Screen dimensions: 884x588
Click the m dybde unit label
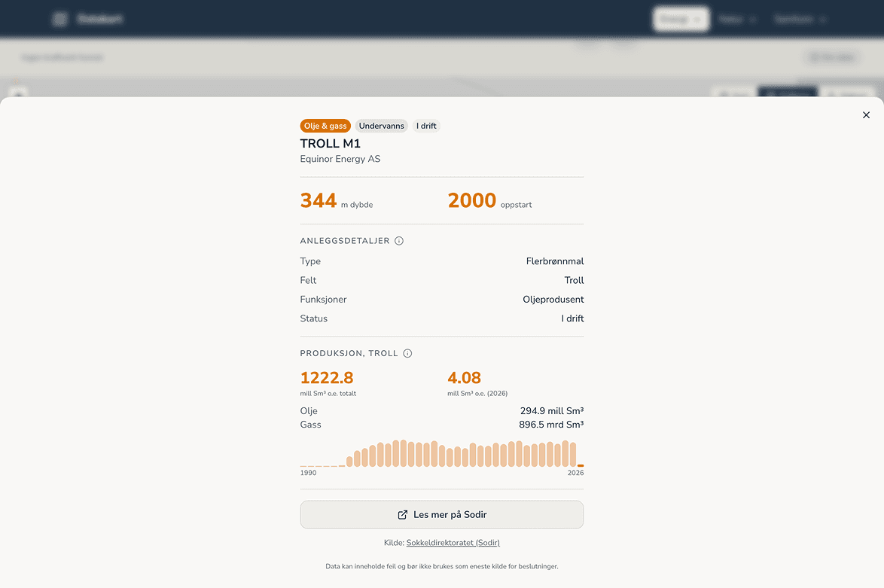point(357,206)
